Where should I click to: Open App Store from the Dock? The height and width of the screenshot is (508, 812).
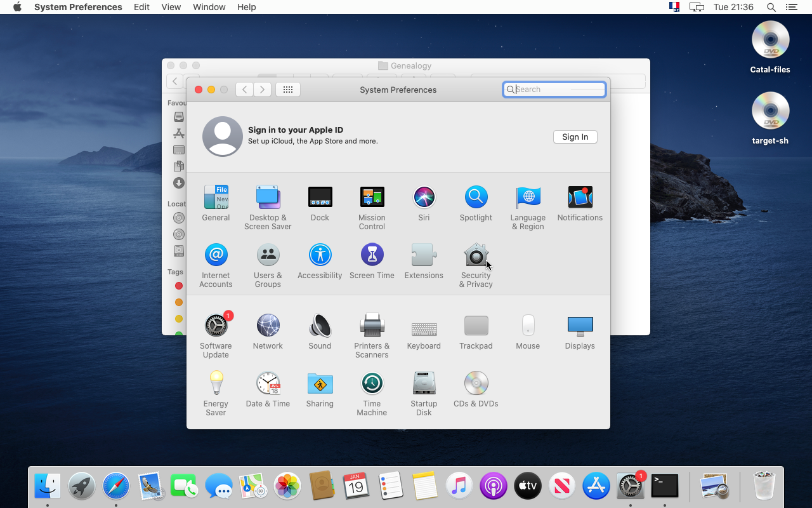click(596, 486)
